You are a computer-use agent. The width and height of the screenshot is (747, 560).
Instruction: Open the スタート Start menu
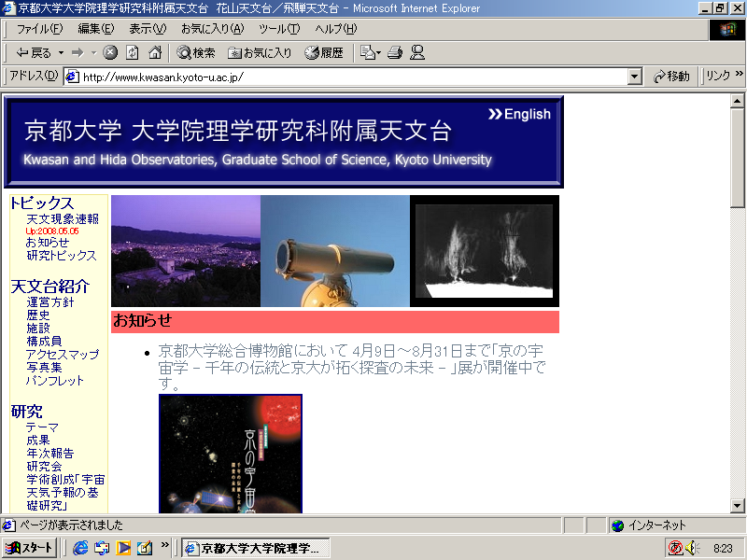point(29,548)
